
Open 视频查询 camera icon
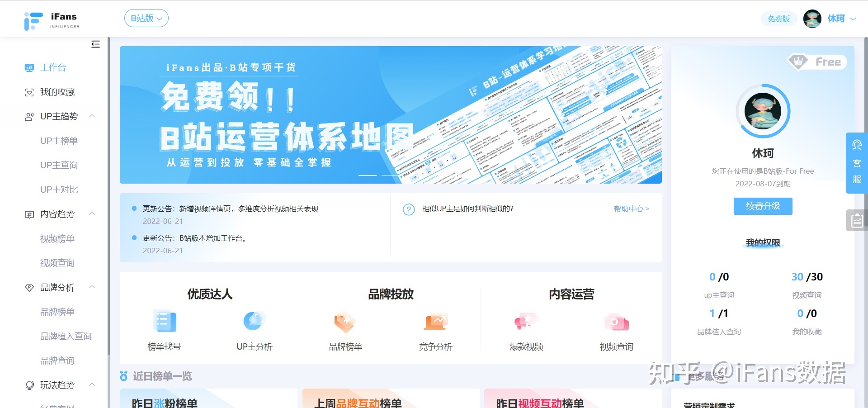616,322
